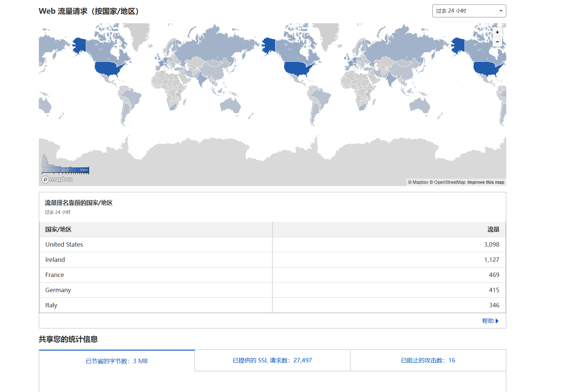
Task: Click the highlighted United States region on the map
Action: click(296, 68)
